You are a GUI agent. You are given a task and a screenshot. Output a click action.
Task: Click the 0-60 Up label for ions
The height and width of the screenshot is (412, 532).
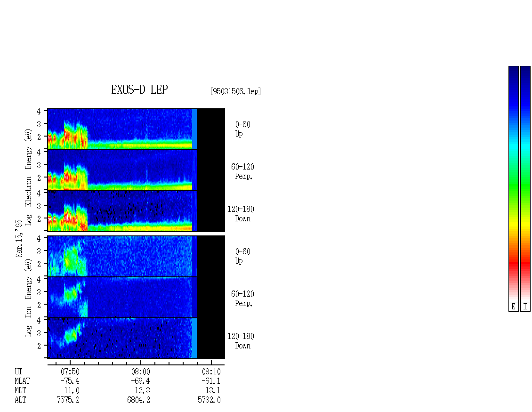click(x=242, y=256)
